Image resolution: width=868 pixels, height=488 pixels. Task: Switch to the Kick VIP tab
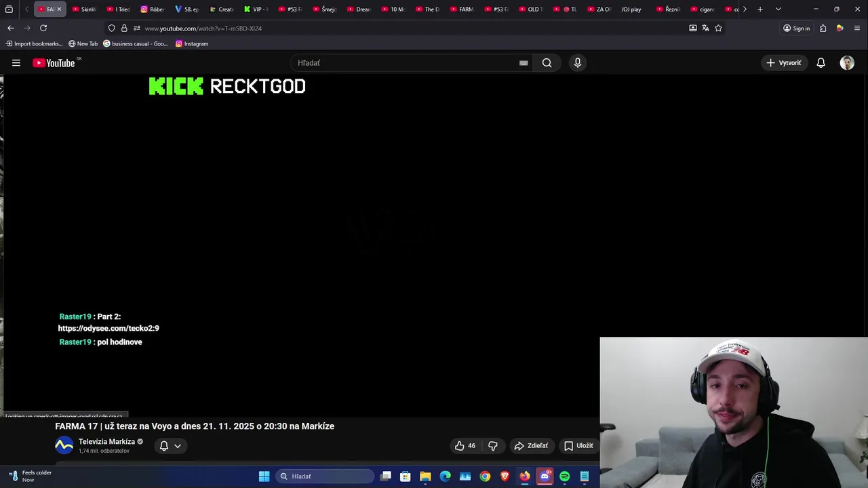[x=256, y=9]
